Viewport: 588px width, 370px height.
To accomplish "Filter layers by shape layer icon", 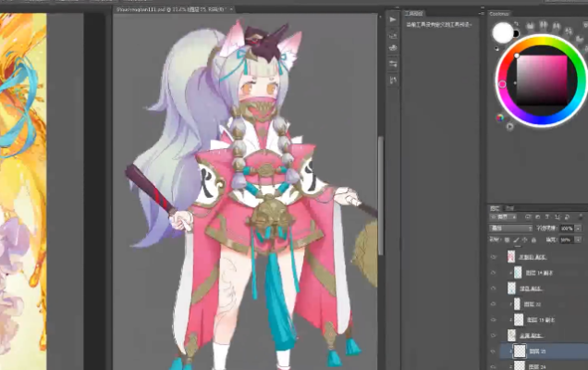I will [557, 216].
